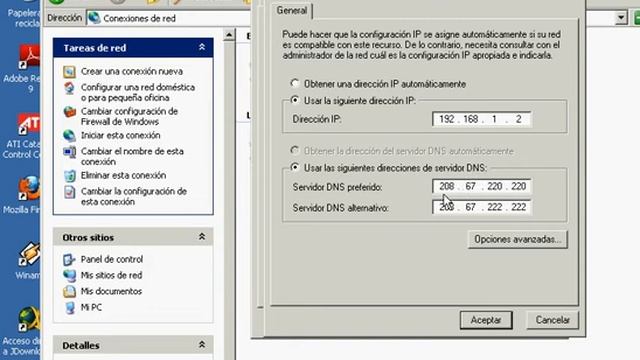Select the JDownloader shortcut desktop icon

coord(29,320)
